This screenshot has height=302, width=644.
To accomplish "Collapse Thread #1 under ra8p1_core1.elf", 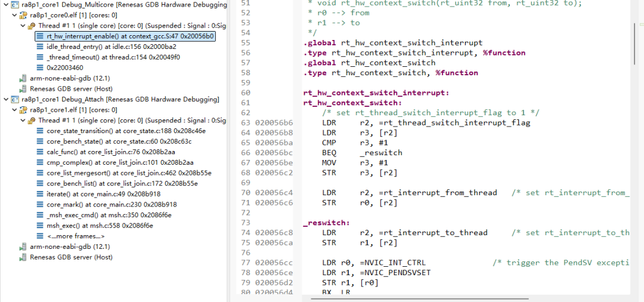I will pos(23,121).
